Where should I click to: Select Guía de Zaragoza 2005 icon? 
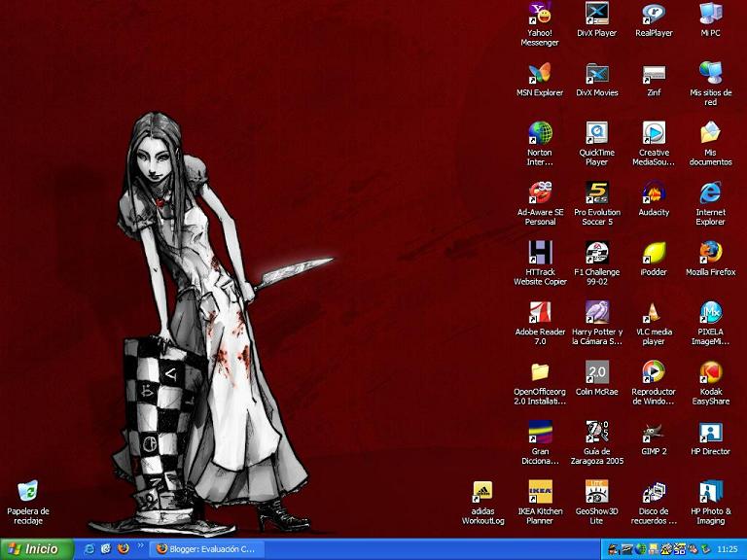597,432
